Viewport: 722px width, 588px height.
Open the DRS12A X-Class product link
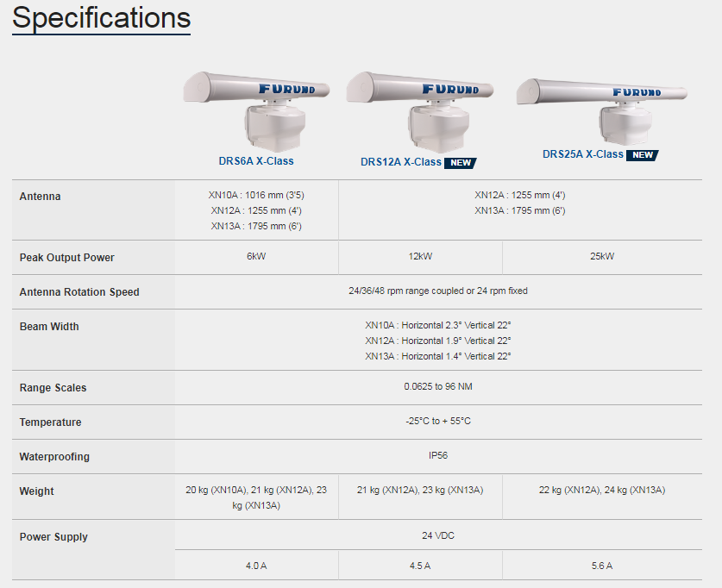tap(400, 162)
